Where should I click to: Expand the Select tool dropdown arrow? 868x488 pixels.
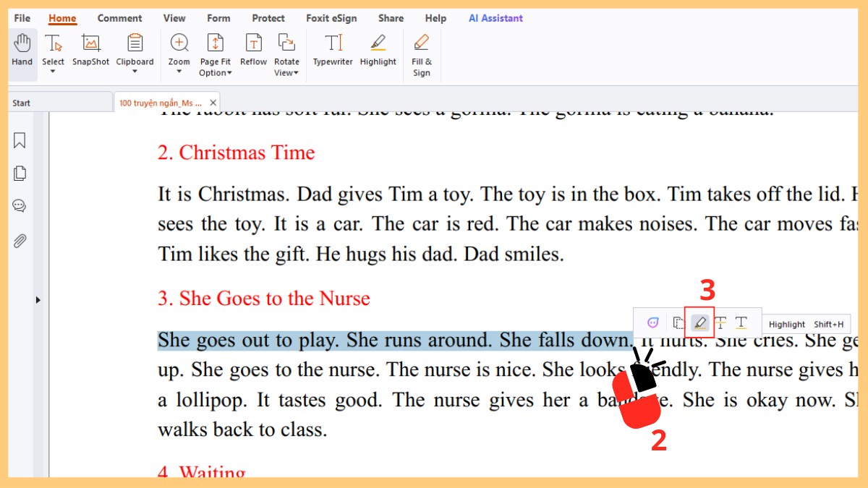click(x=53, y=72)
